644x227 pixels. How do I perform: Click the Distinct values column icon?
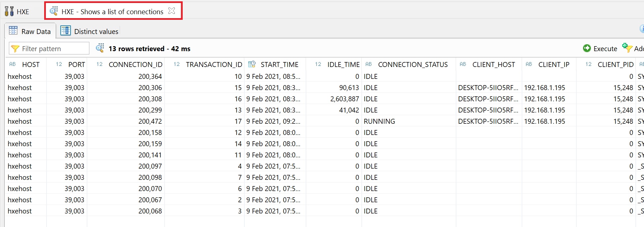click(x=65, y=31)
